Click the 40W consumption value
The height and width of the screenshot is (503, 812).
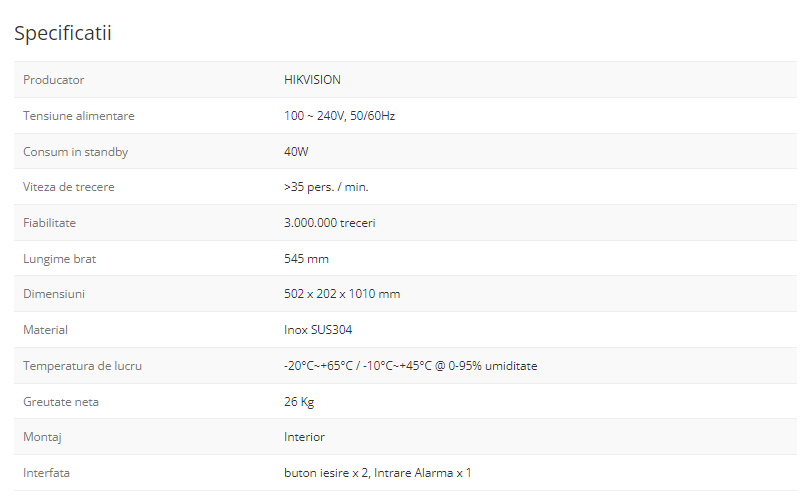pyautogui.click(x=297, y=152)
